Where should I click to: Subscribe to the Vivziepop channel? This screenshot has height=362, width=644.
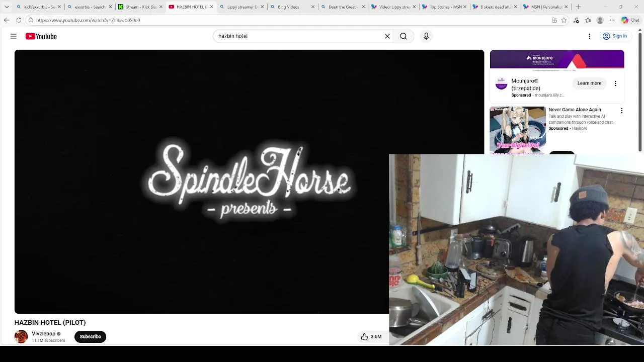[90, 336]
